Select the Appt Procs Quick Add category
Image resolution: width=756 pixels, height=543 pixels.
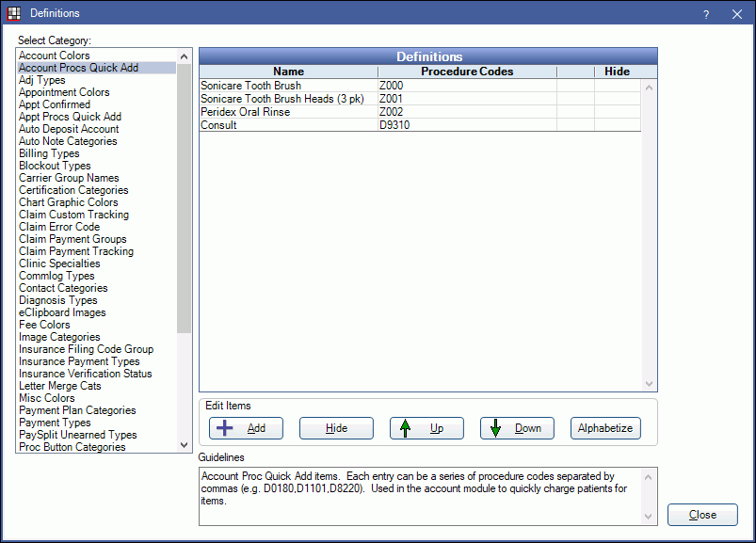coord(96,117)
